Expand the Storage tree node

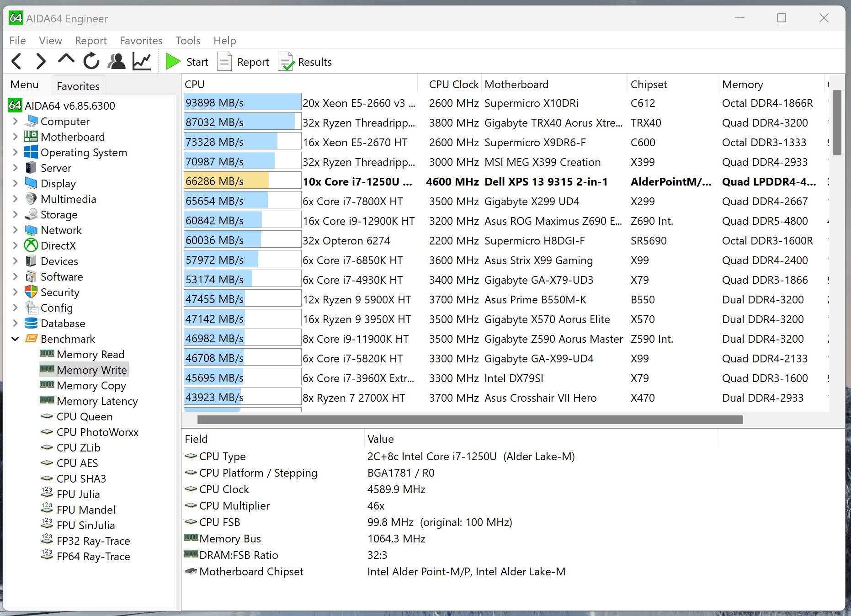[15, 215]
